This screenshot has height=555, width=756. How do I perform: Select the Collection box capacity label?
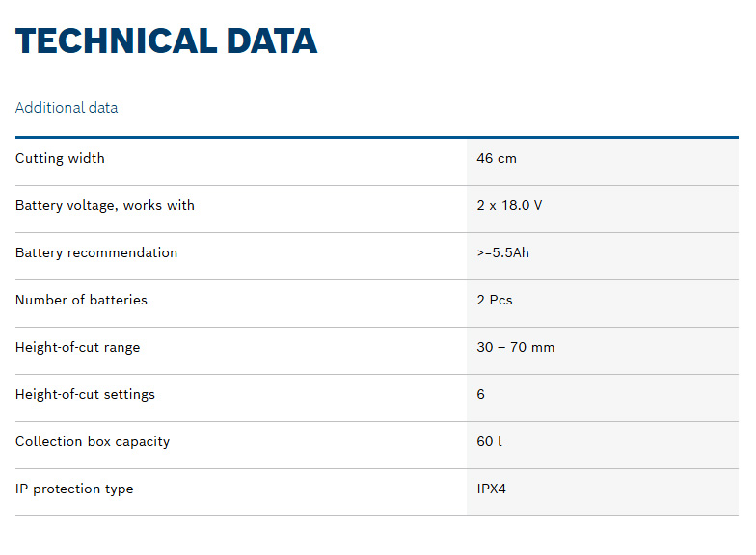pos(93,441)
